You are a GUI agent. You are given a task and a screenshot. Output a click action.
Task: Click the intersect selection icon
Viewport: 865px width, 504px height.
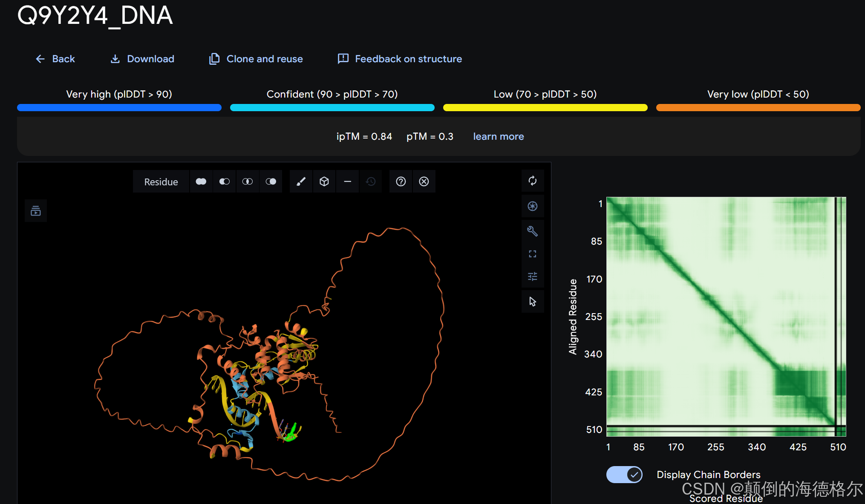point(248,182)
